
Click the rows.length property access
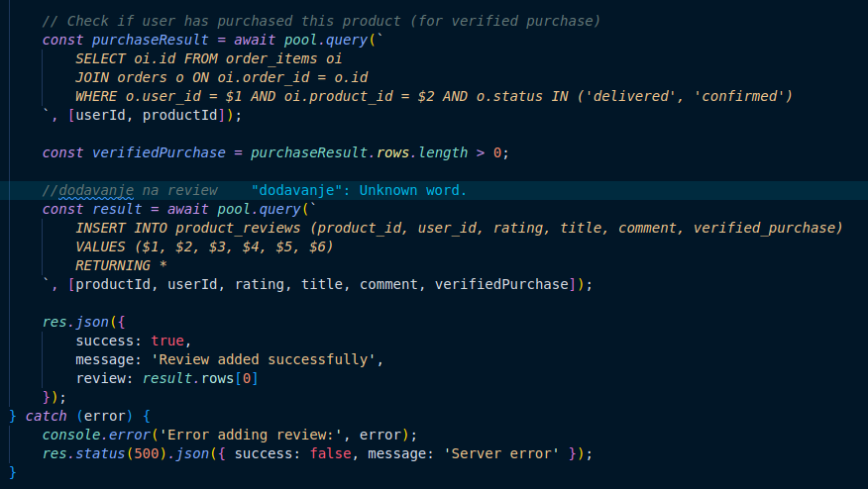pyautogui.click(x=418, y=152)
